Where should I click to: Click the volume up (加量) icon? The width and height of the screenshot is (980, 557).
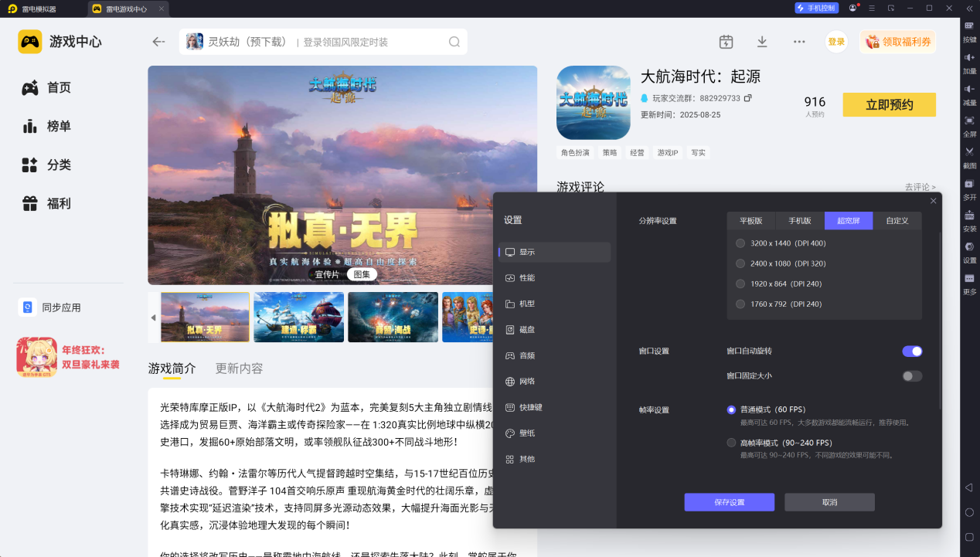969,58
